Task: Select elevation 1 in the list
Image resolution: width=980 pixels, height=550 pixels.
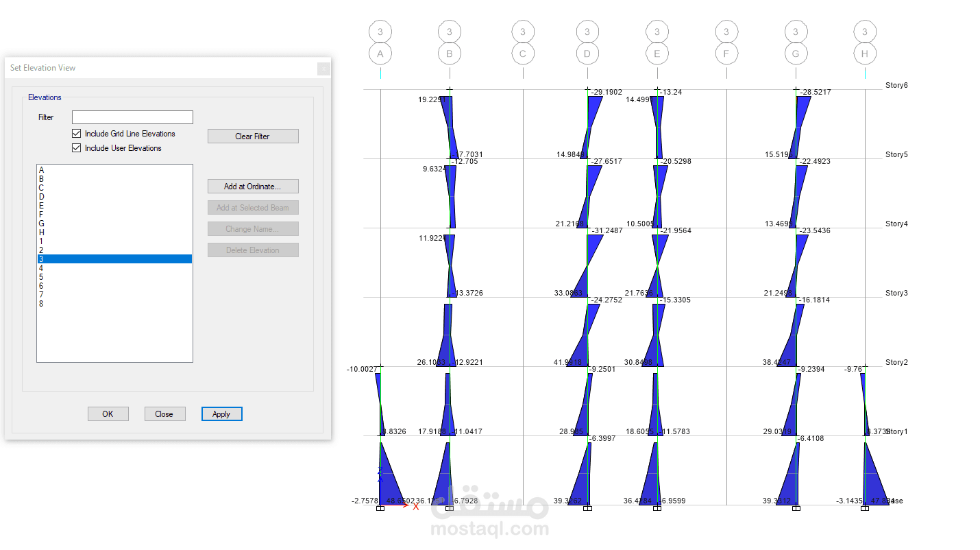Action: pos(114,241)
